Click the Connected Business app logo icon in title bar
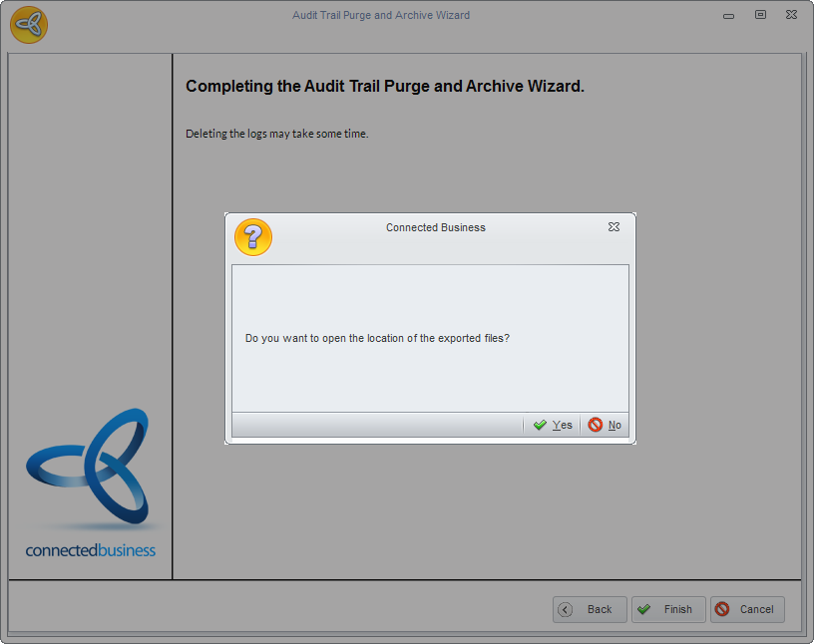Image resolution: width=814 pixels, height=644 pixels. click(29, 24)
